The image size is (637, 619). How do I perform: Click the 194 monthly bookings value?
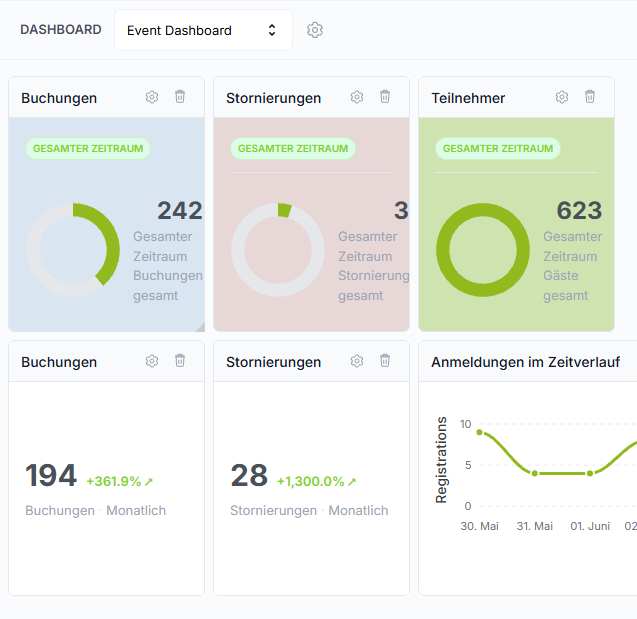tap(51, 476)
